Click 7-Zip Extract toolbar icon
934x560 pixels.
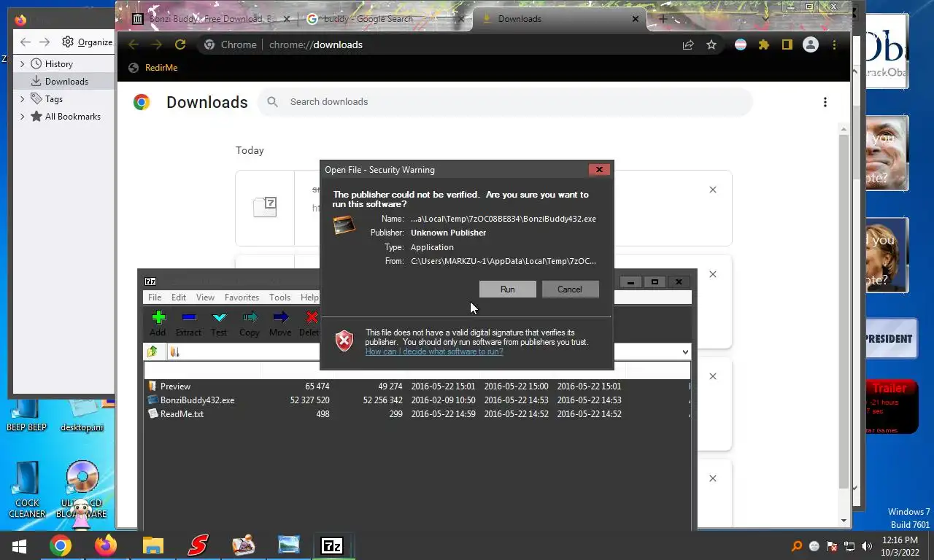pos(188,324)
